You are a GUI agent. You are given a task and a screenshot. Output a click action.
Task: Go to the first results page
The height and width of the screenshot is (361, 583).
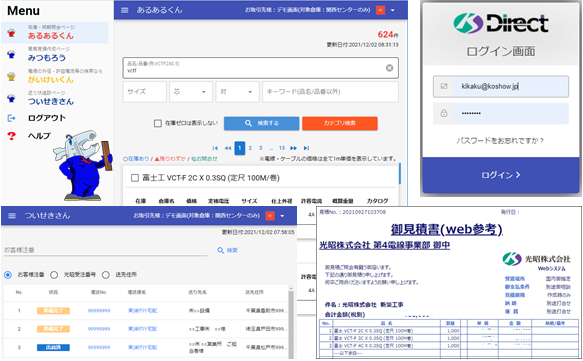pos(215,148)
